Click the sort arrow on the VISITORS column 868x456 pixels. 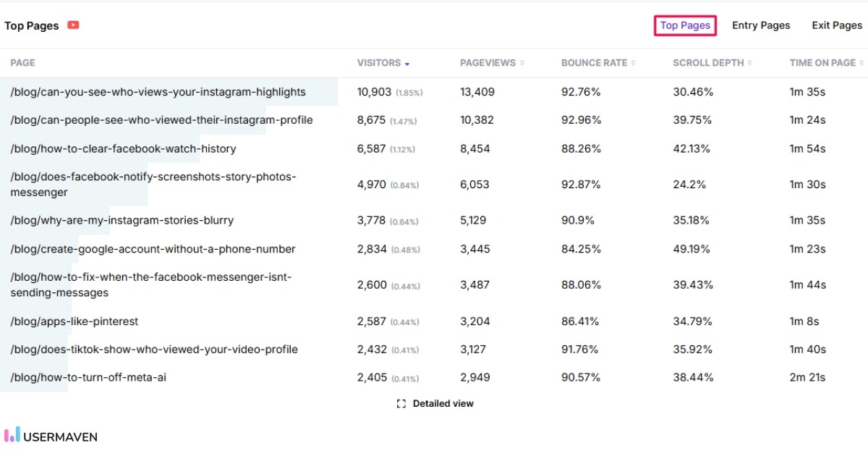[407, 63]
